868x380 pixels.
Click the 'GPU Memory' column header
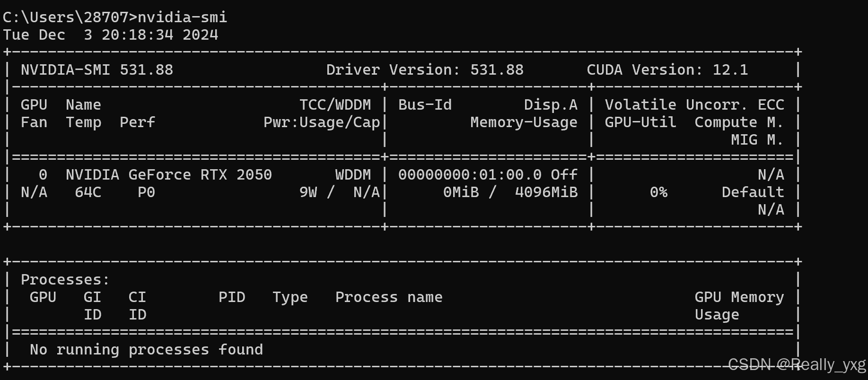pyautogui.click(x=739, y=297)
